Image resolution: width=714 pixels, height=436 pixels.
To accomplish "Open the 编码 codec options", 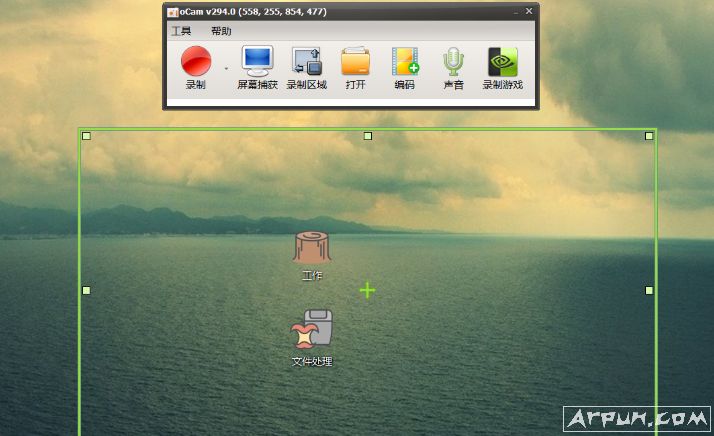I will pos(404,67).
